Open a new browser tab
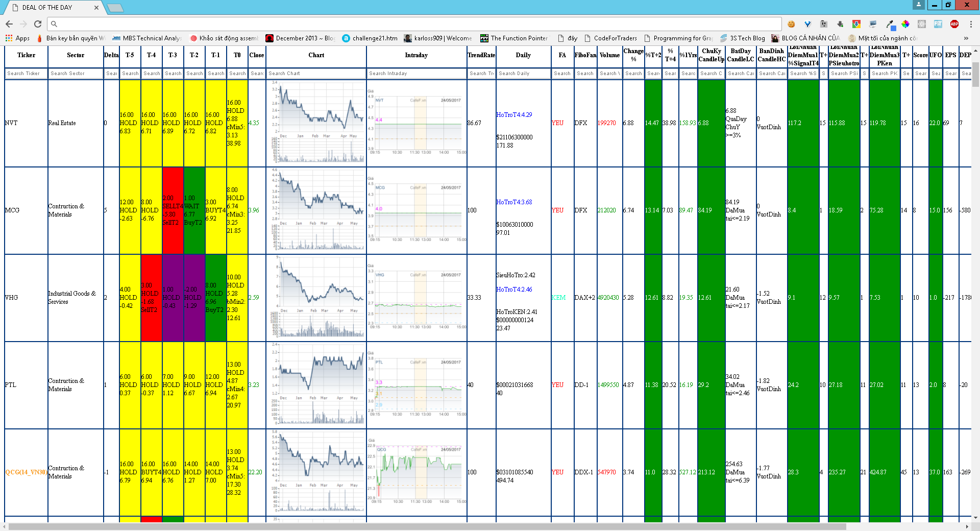 [115, 8]
